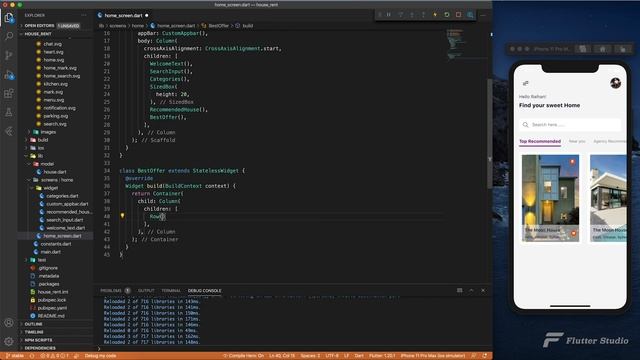Open the Explorer view in activity bar
The width and height of the screenshot is (640, 360).
pos(9,17)
